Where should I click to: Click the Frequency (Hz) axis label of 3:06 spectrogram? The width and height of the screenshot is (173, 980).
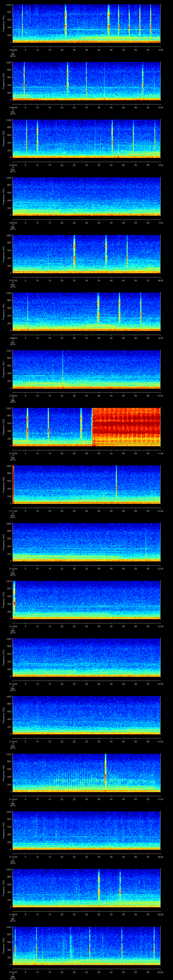tap(4, 196)
